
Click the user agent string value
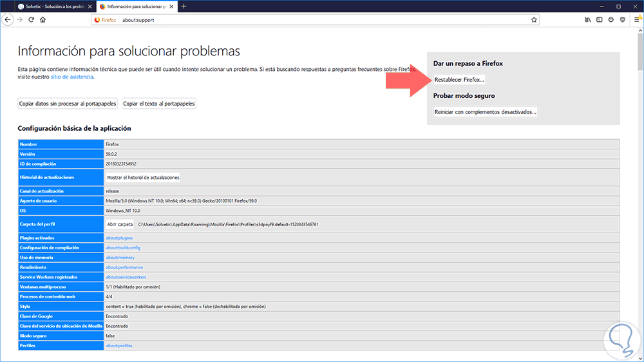click(181, 201)
